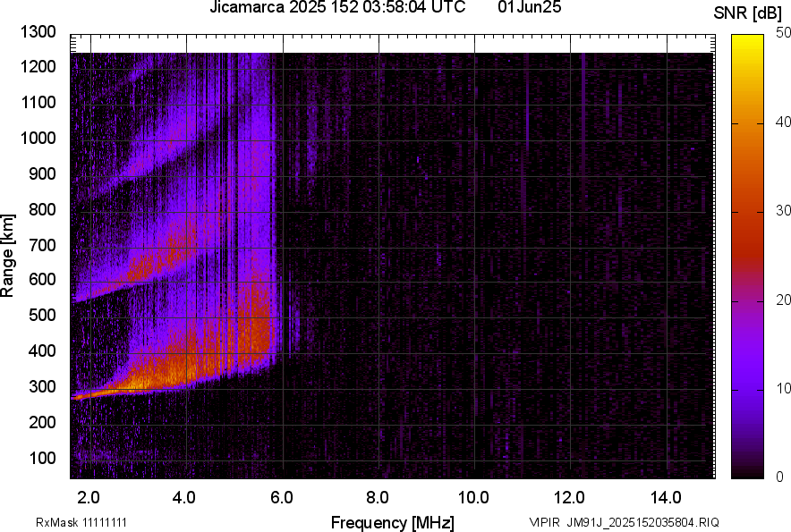Click the frequency tick label '2.0'
Image resolution: width=791 pixels, height=532 pixels.
tap(89, 498)
